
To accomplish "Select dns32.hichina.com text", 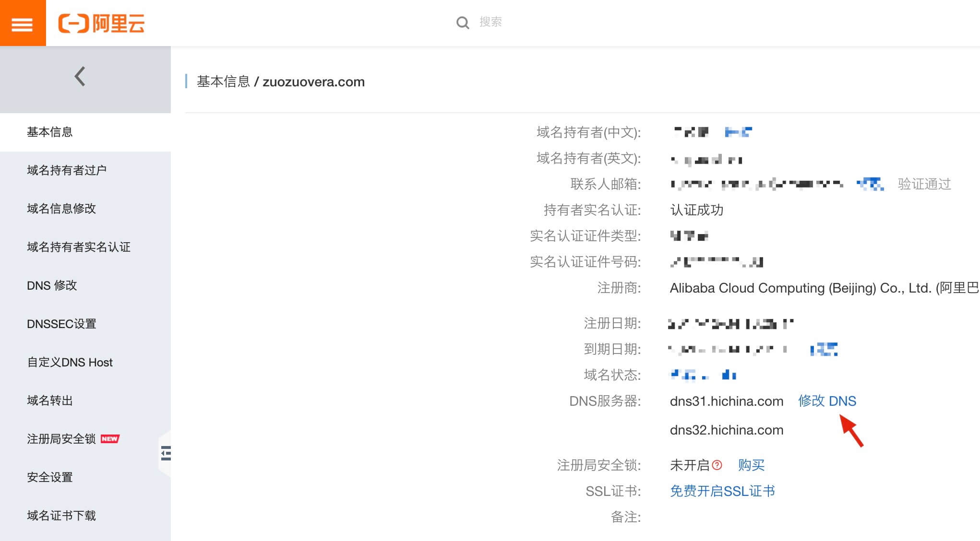I will (727, 430).
